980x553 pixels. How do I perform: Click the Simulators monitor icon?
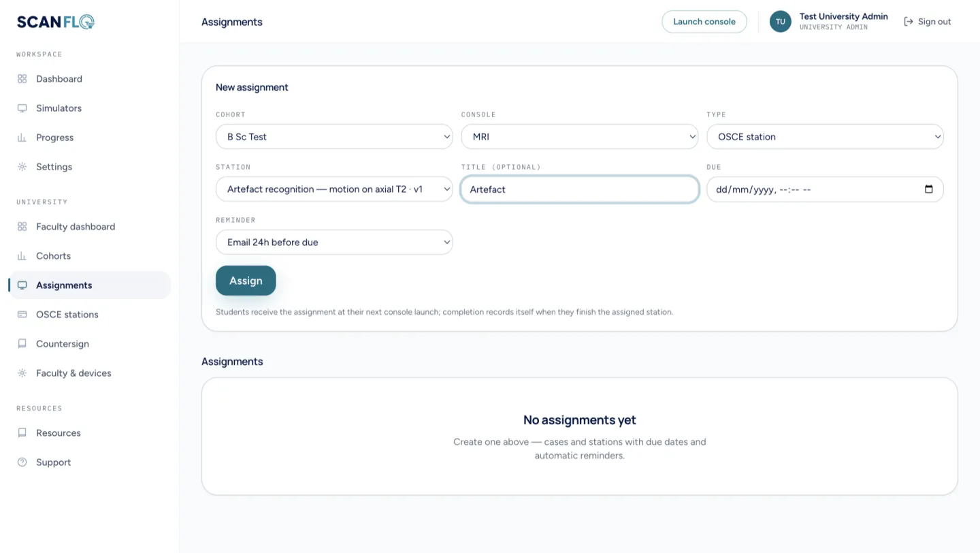(x=22, y=108)
